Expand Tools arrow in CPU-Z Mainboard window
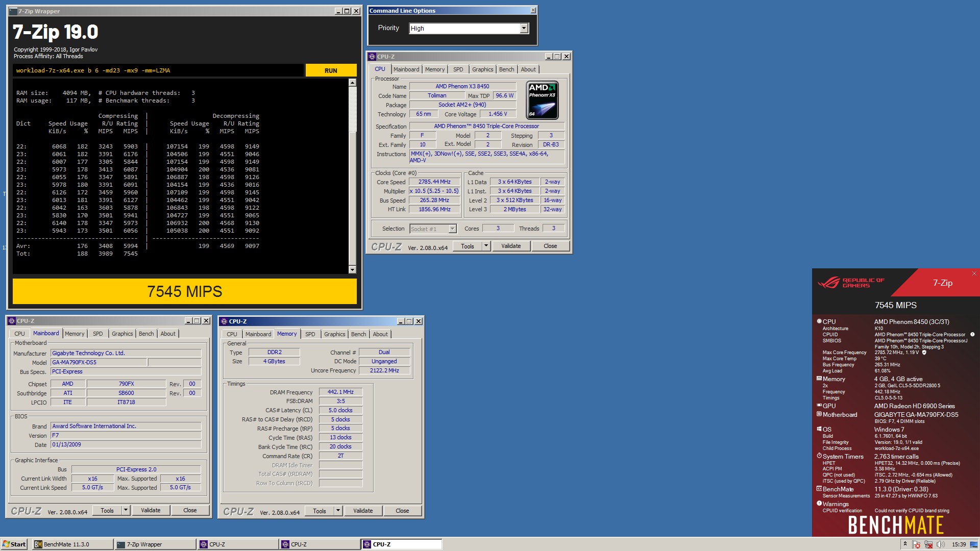This screenshot has width=980, height=551. (x=126, y=510)
